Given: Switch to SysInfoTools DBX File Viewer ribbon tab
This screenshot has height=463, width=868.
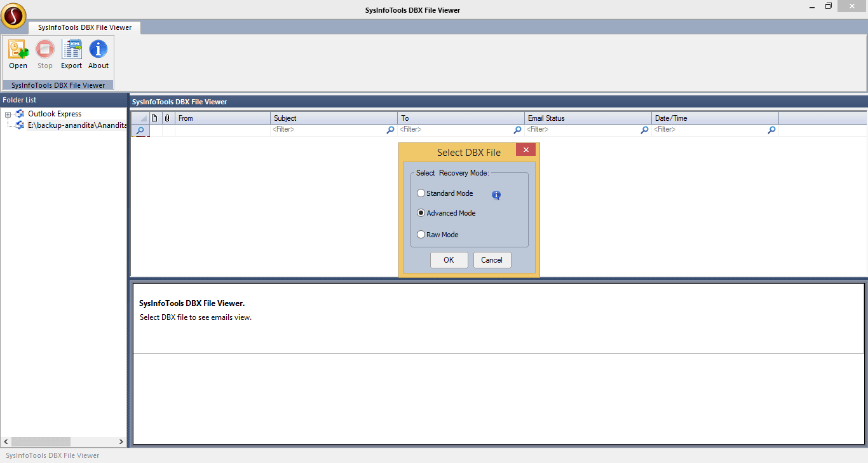Looking at the screenshot, I should pos(85,27).
